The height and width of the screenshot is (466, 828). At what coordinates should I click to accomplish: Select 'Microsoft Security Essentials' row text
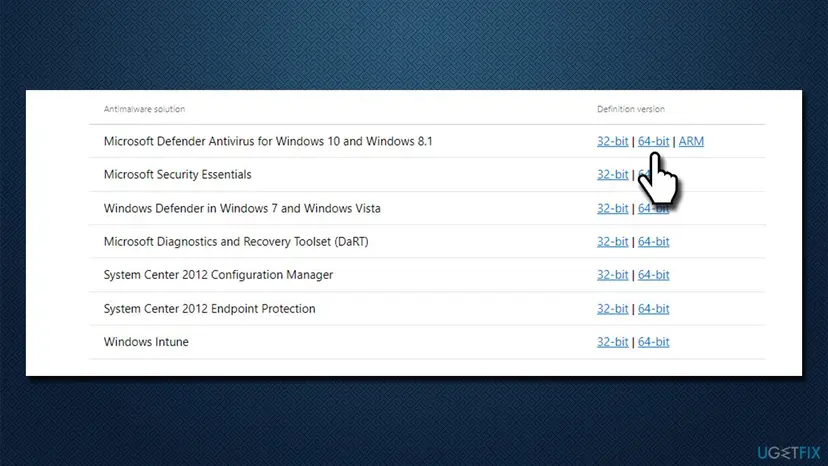click(x=177, y=174)
